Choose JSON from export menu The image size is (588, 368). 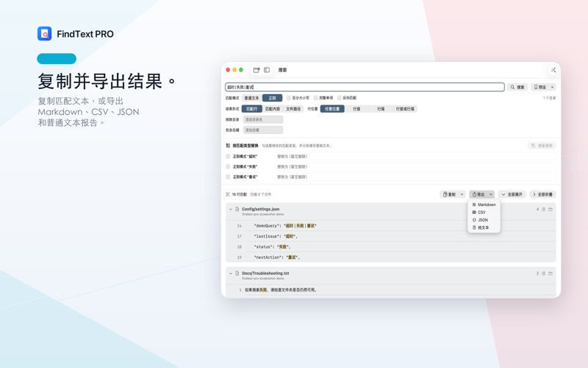coord(484,220)
